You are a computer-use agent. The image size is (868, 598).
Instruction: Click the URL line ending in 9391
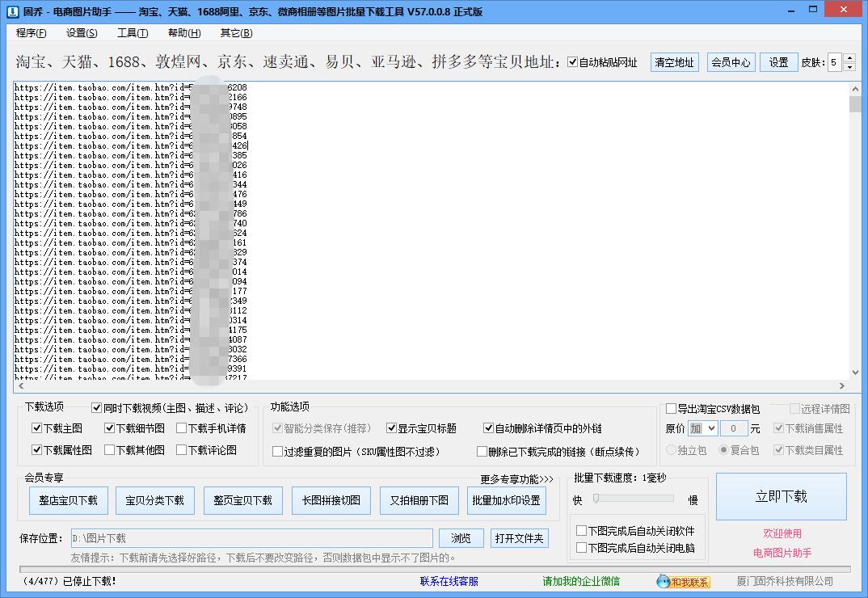[x=131, y=368]
